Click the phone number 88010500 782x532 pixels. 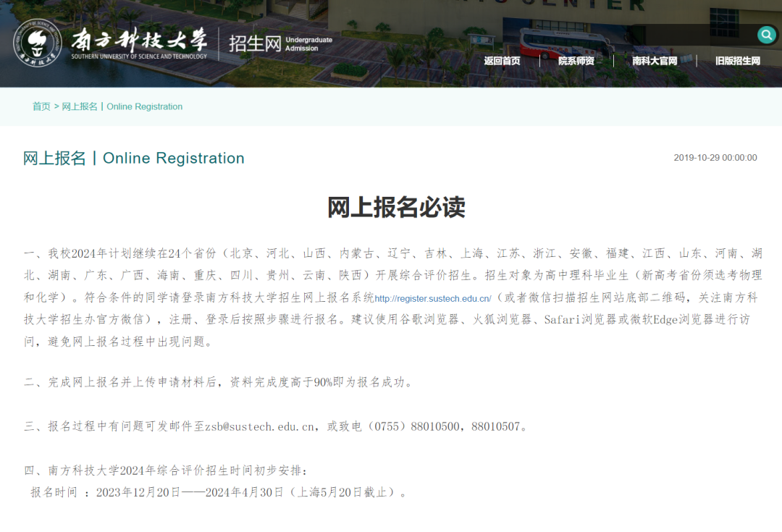point(435,427)
